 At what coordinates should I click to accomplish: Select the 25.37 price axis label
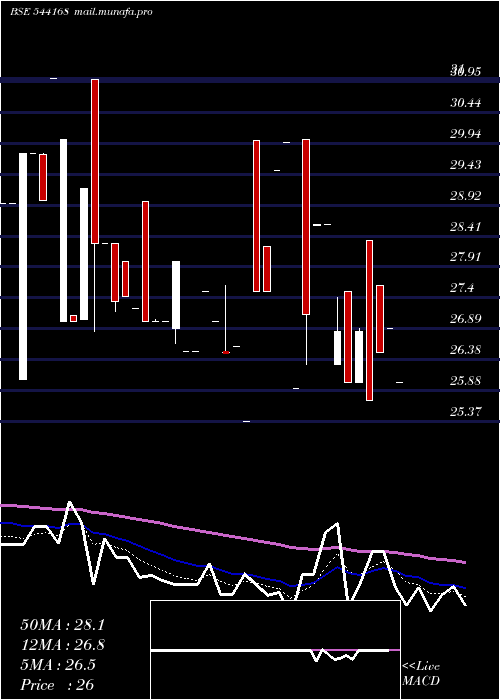pos(466,412)
